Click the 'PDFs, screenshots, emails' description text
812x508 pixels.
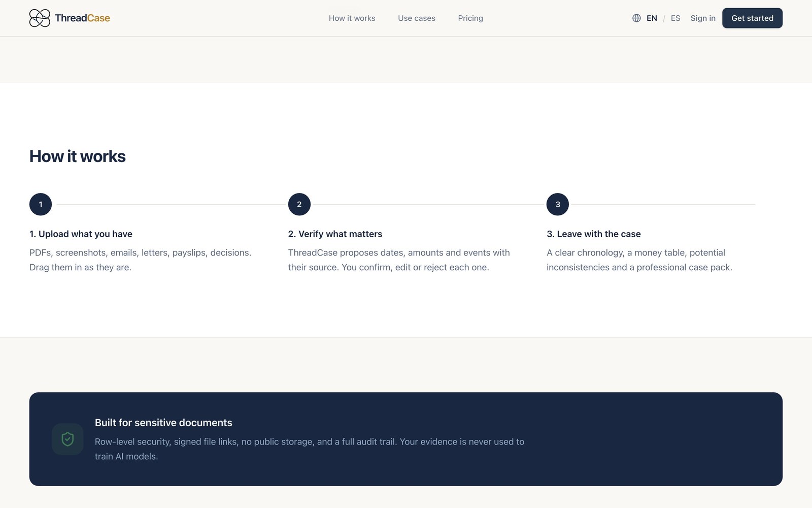141,260
